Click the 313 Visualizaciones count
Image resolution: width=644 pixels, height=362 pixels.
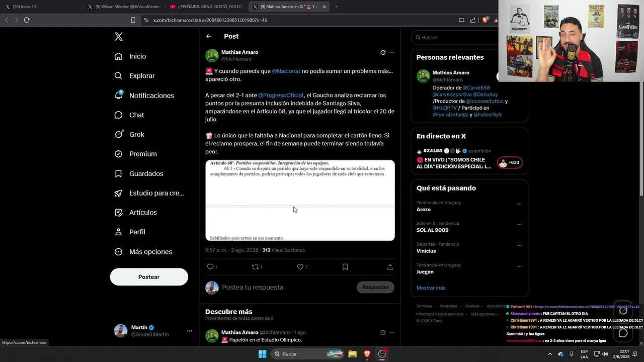point(284,250)
